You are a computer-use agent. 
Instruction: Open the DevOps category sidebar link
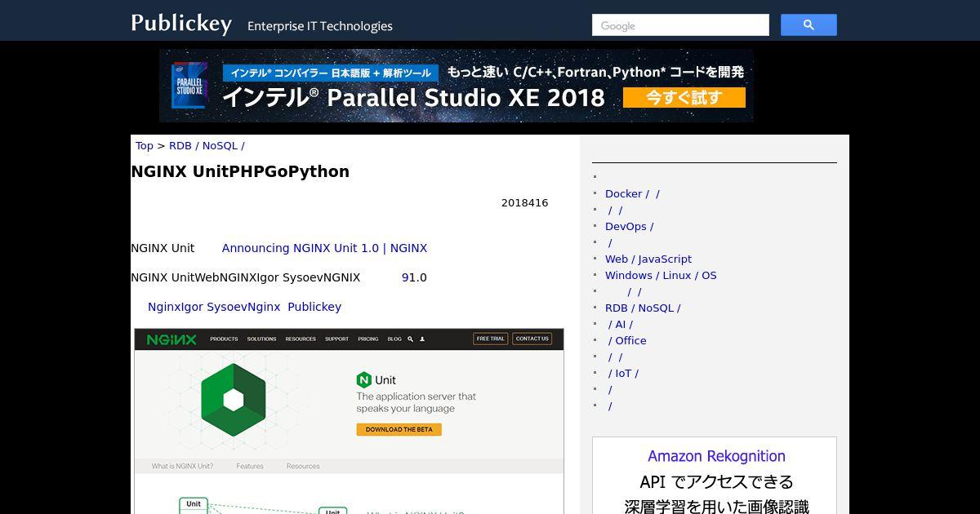click(x=629, y=227)
